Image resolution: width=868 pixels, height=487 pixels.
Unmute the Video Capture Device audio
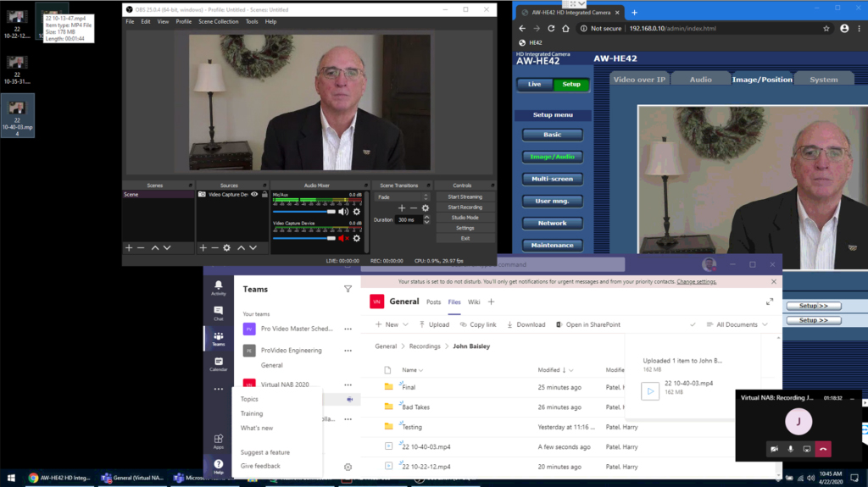pos(343,239)
